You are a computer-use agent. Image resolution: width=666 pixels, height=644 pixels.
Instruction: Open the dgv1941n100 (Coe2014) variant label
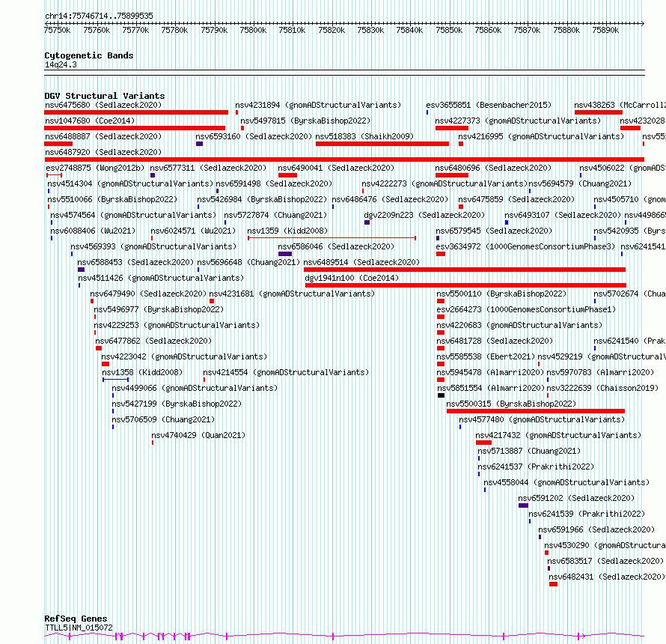pos(352,278)
